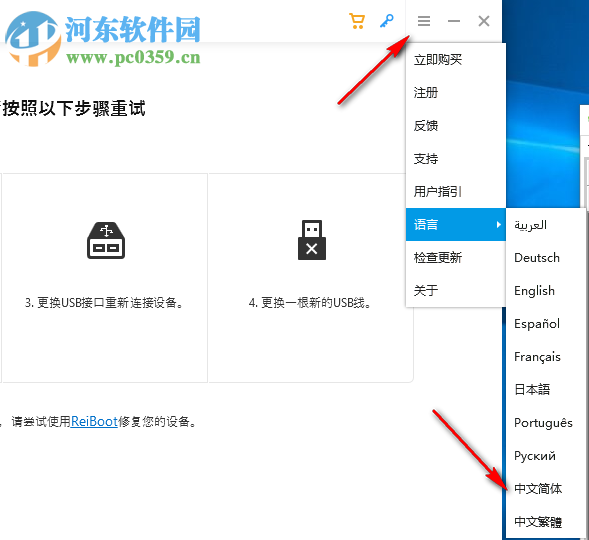The width and height of the screenshot is (589, 540).
Task: Minimize the application window
Action: 454,21
